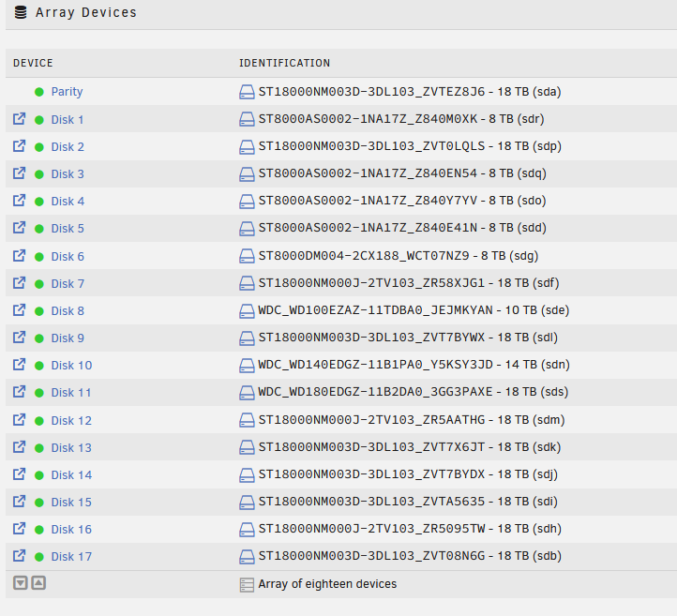Screen dimensions: 677x616
Task: Open Disk 17 browse icon
Action: (x=19, y=556)
